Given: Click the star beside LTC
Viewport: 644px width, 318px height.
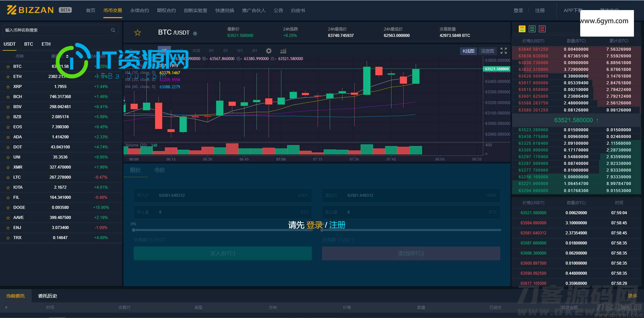Looking at the screenshot, I should tap(8, 177).
